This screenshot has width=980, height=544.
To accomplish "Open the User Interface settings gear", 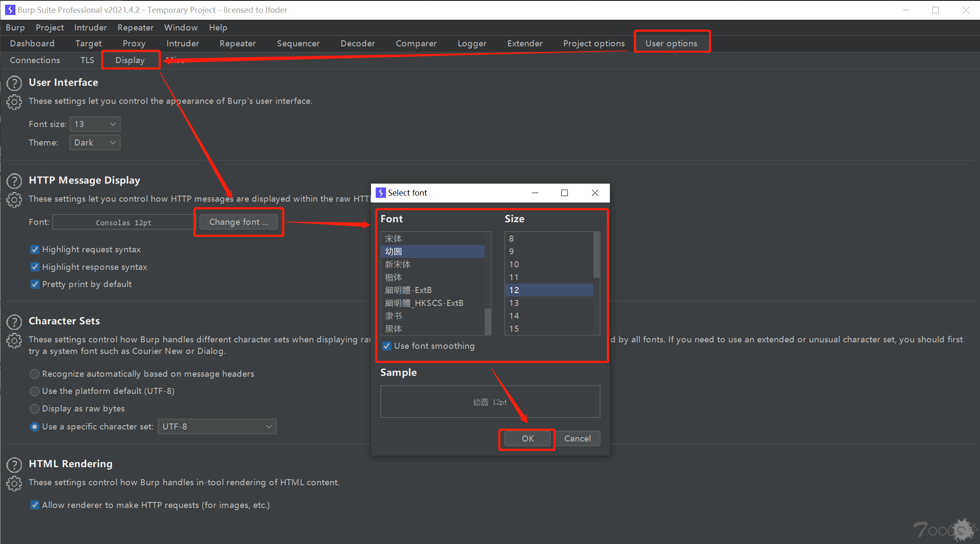I will click(14, 102).
